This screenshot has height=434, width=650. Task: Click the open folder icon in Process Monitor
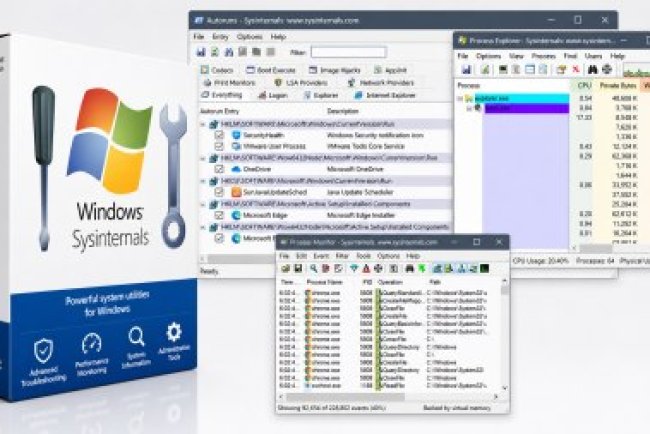[285, 269]
